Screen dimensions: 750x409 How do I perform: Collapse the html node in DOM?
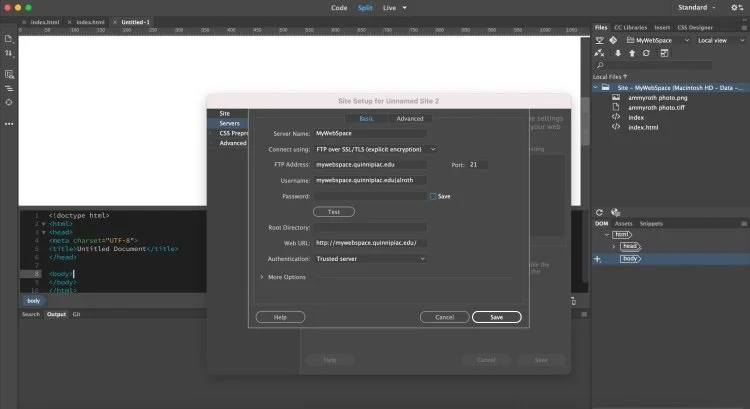click(x=607, y=234)
